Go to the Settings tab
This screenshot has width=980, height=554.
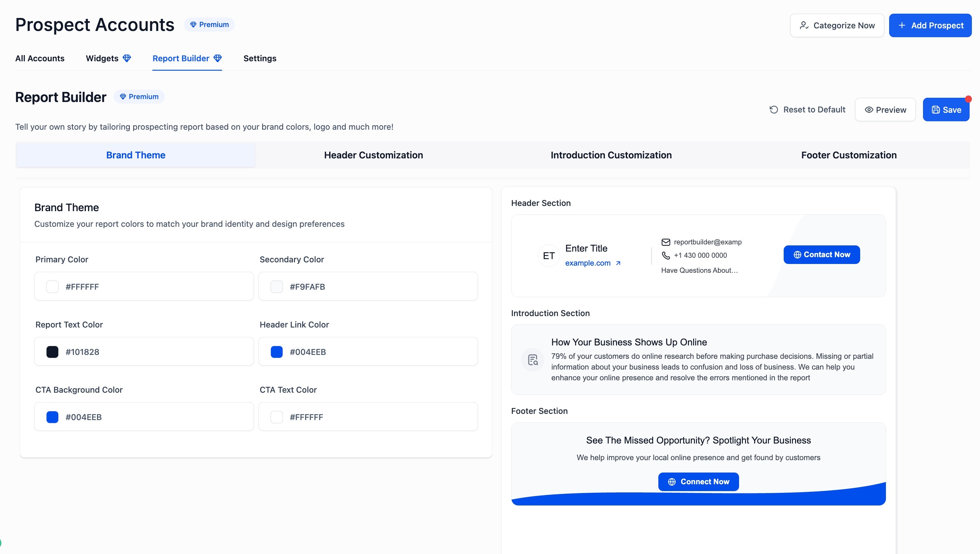click(260, 58)
